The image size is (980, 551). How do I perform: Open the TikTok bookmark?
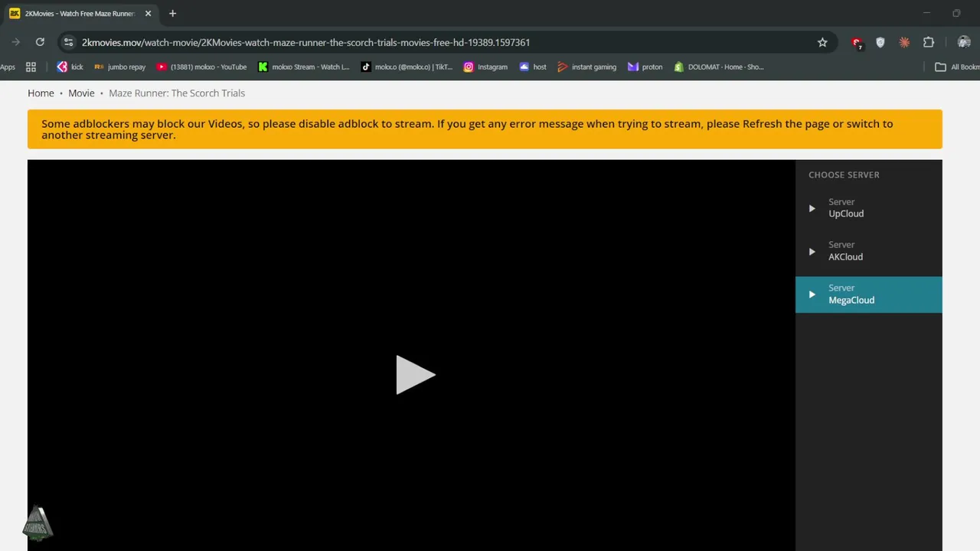[x=407, y=67]
